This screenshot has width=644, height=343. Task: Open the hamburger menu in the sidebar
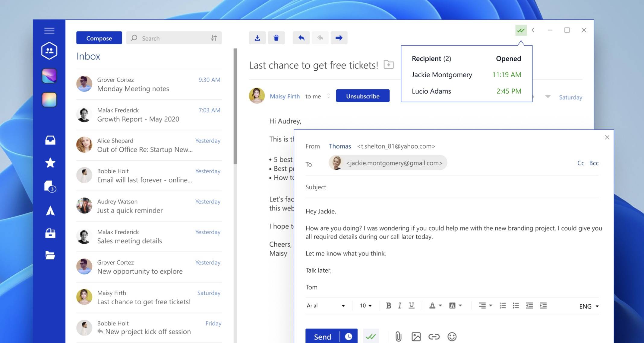point(49,31)
